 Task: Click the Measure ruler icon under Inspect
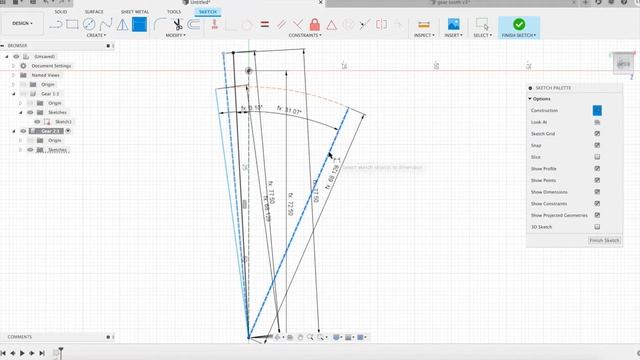point(424,24)
